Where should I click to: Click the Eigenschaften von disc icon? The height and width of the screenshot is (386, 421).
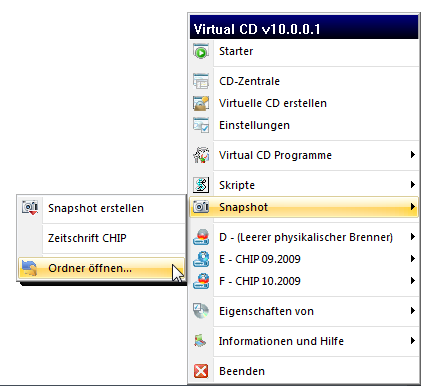201,311
